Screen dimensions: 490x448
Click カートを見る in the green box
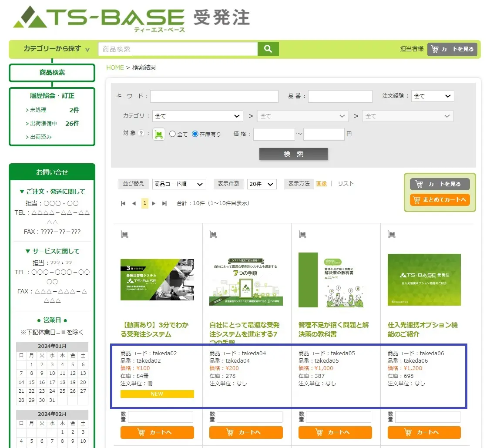[x=440, y=184]
